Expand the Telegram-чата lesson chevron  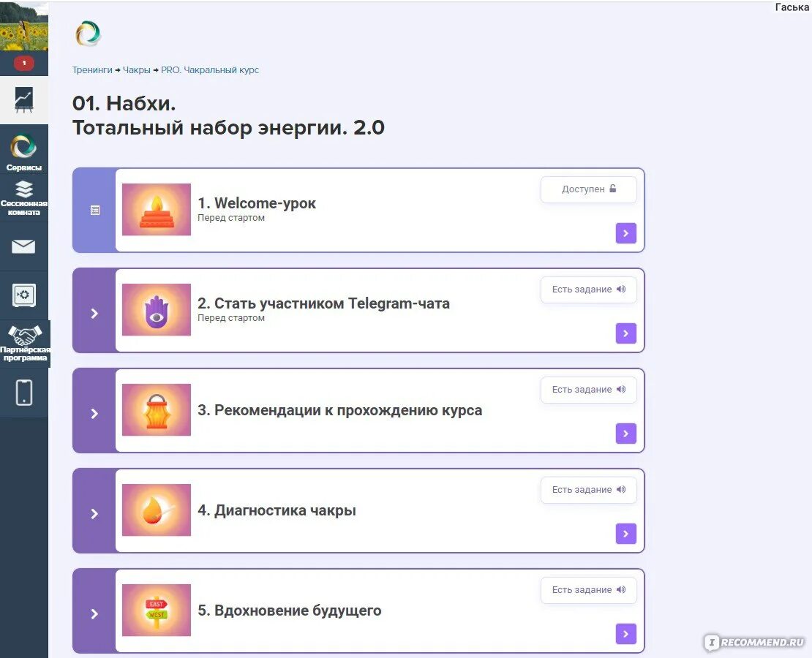94,313
